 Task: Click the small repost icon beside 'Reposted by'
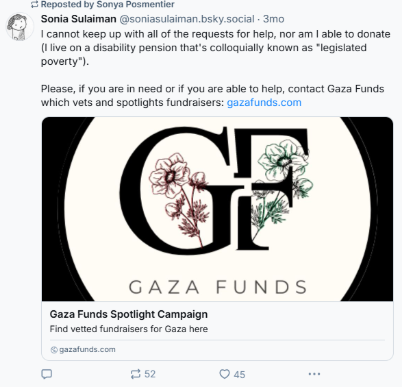(34, 5)
